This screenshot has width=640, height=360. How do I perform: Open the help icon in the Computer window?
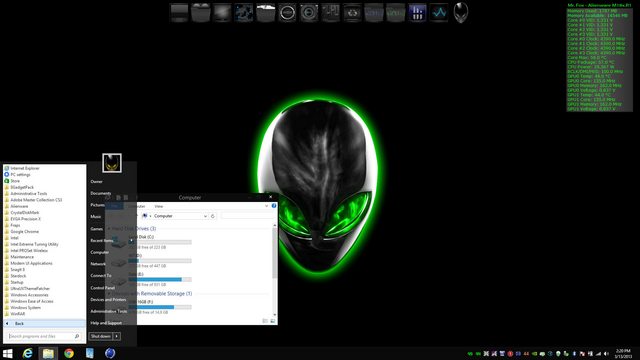274,206
